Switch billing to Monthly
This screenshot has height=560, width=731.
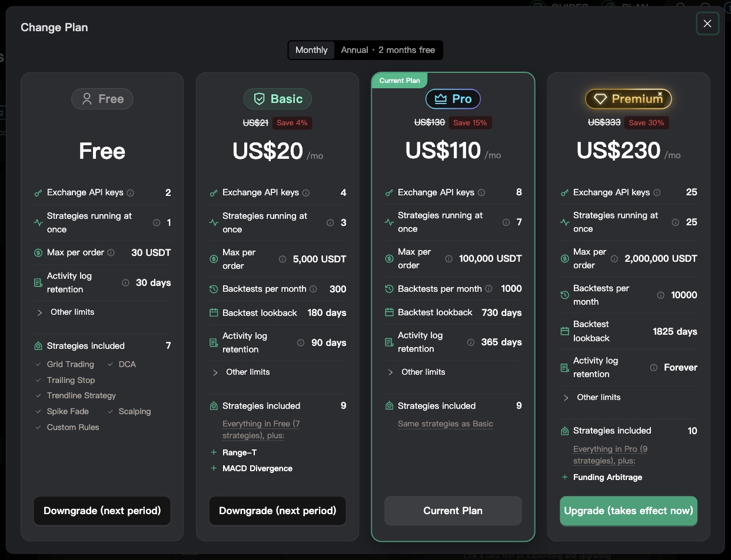(x=311, y=50)
